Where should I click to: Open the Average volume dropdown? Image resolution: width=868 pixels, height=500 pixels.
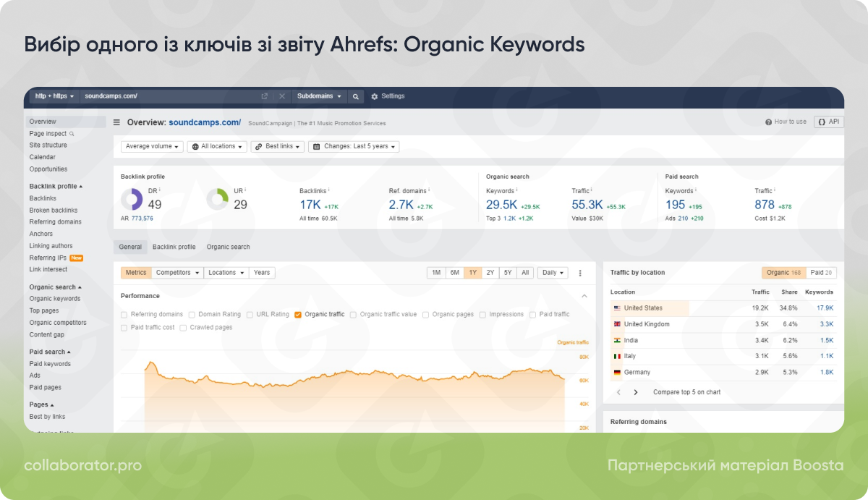pos(151,146)
